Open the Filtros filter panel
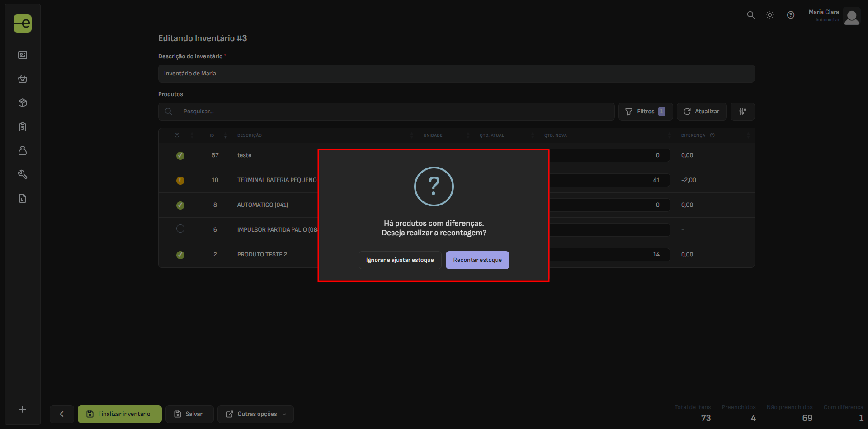Screen dimensions: 868x429 [x=645, y=112]
